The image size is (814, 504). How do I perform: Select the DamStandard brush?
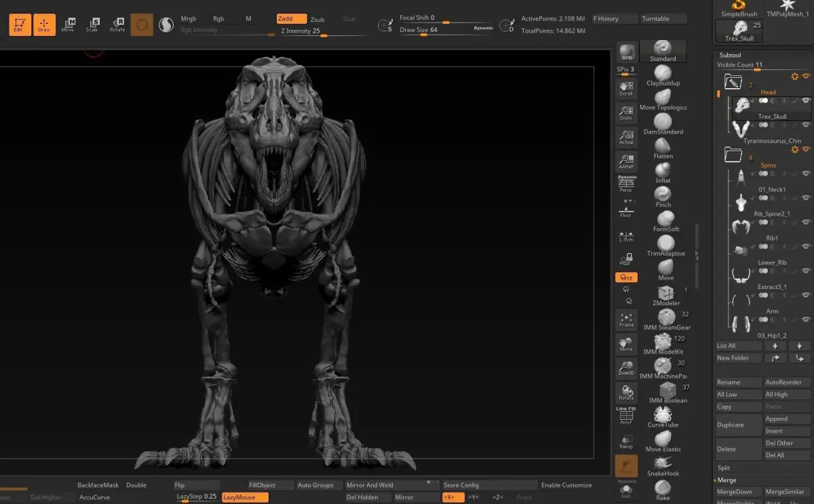point(663,125)
